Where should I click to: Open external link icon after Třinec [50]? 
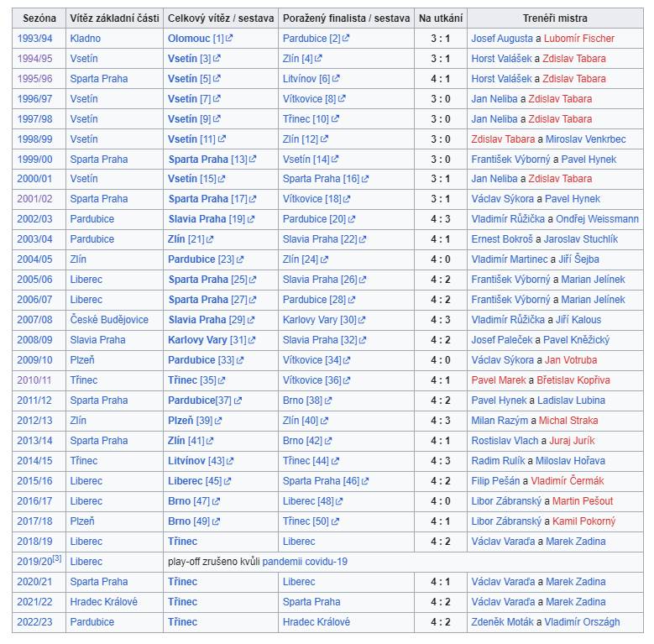(x=335, y=521)
